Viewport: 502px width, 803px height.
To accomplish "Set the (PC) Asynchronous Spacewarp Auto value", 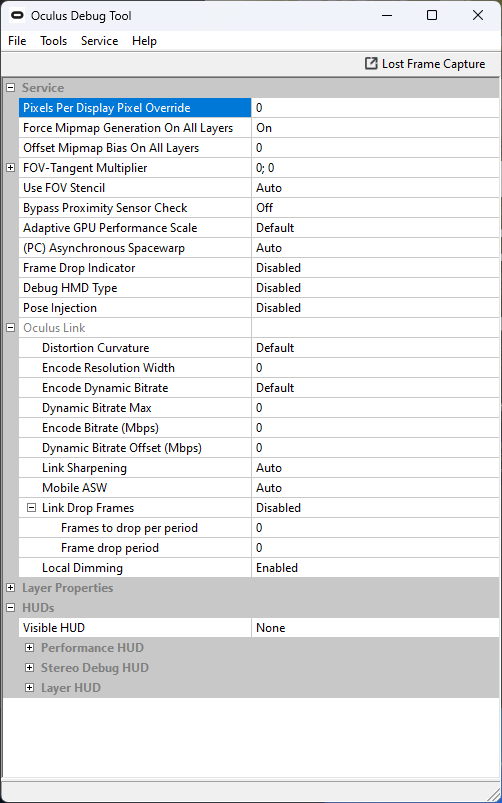I will click(375, 248).
